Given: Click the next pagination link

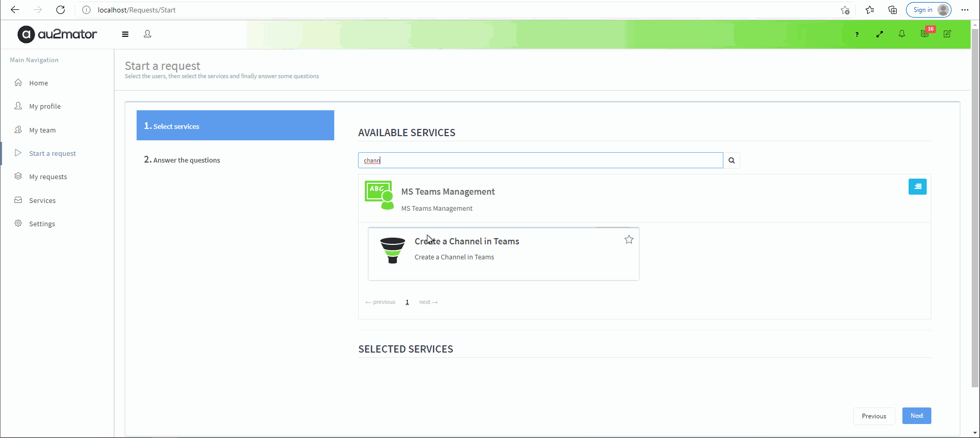Looking at the screenshot, I should pos(428,302).
